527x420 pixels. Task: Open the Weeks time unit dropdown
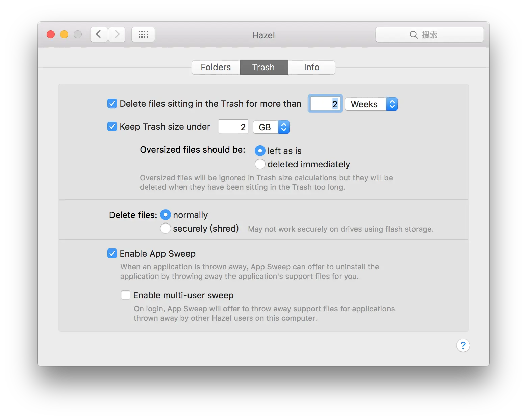(371, 104)
